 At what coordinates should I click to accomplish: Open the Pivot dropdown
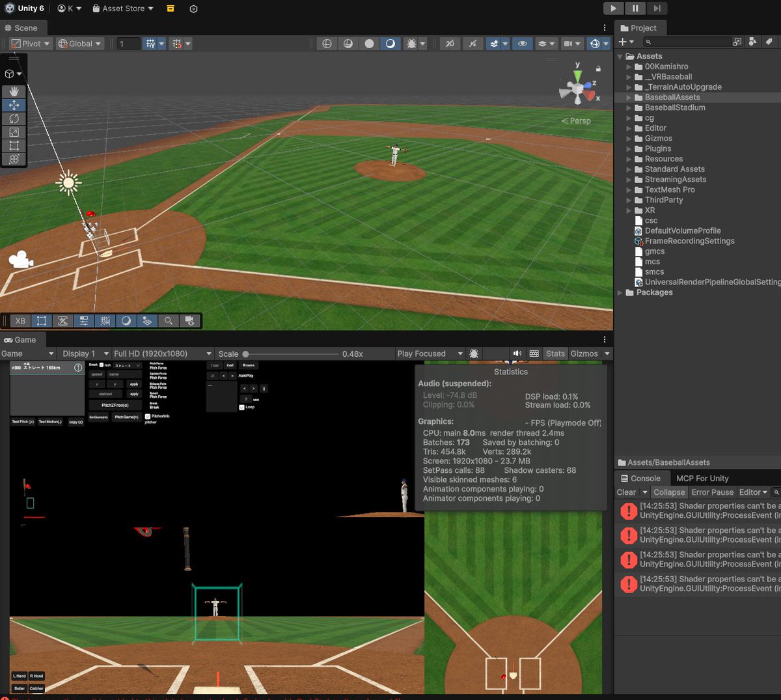(x=30, y=44)
